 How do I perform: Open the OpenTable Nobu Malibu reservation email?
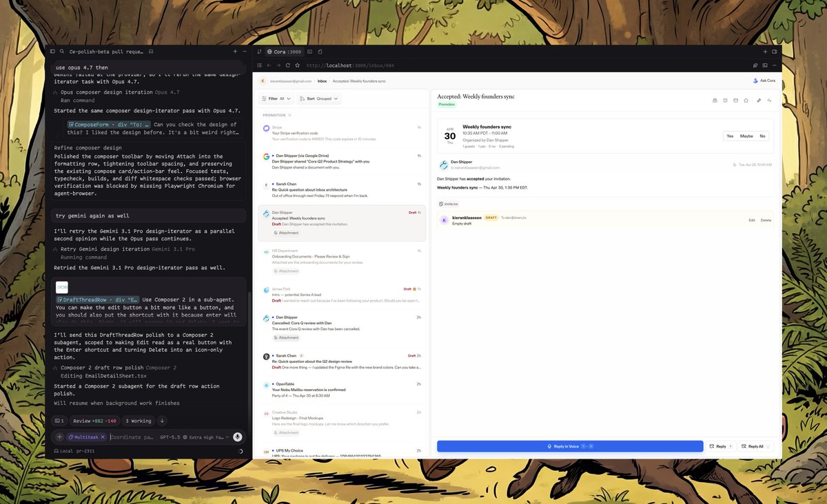342,390
